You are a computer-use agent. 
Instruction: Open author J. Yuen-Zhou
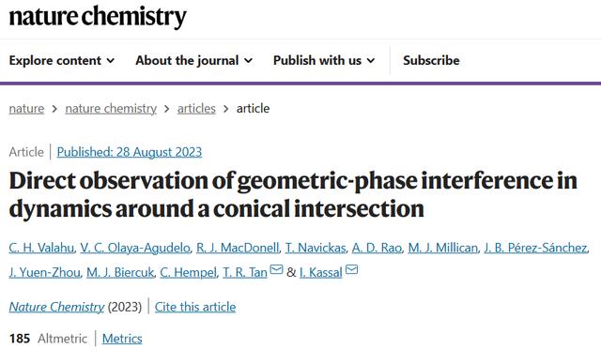click(x=45, y=272)
